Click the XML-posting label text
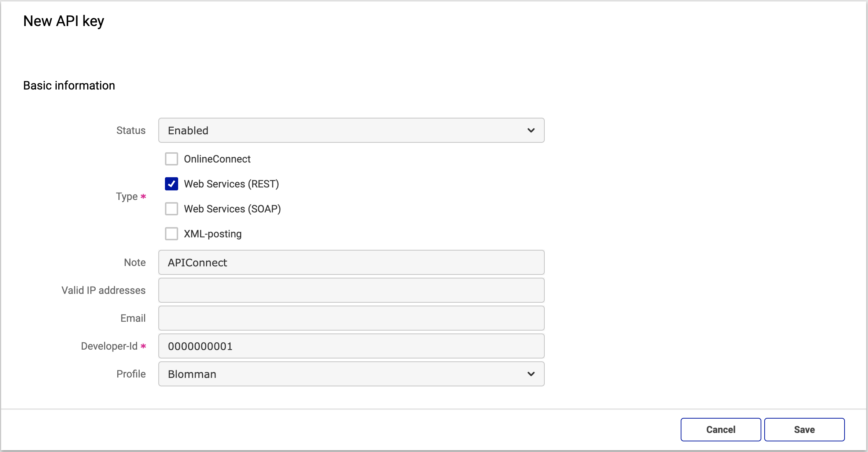This screenshot has width=868, height=452. [213, 234]
